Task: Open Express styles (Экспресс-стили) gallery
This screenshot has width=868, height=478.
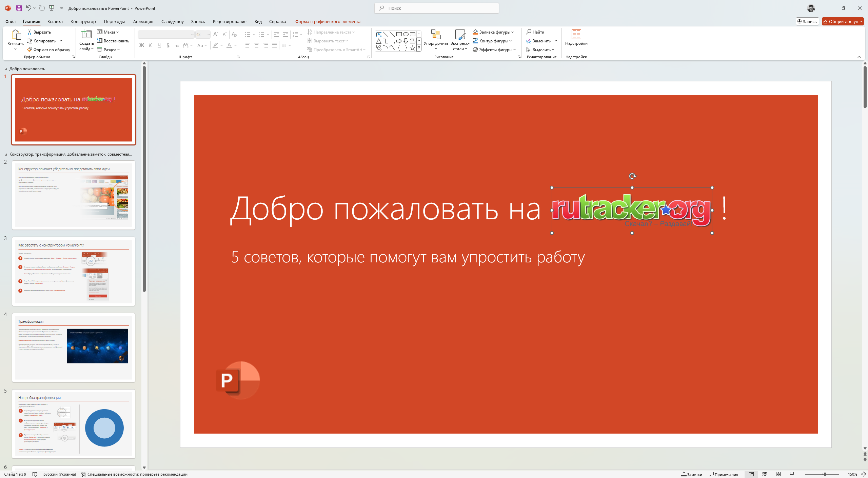Action: coord(460,40)
